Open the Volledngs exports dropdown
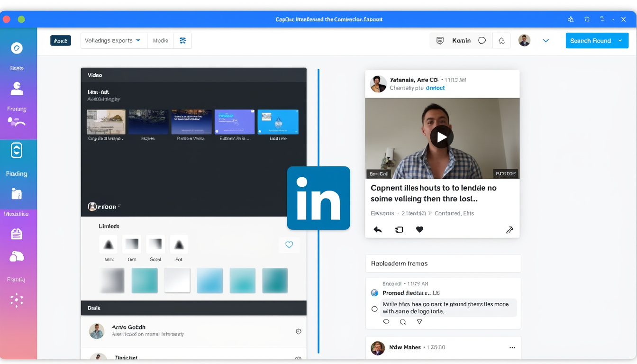Screen dimensions: 637x364 tap(114, 41)
